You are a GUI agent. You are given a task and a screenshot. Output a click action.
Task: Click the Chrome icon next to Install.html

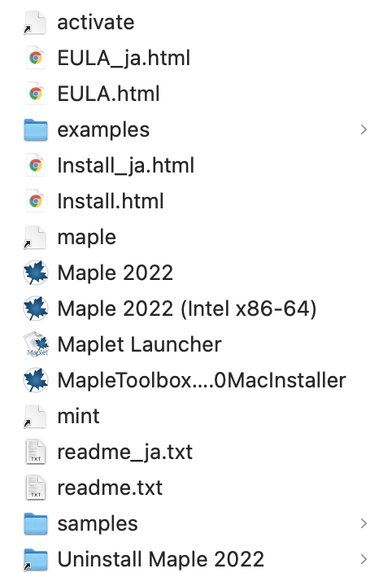(36, 201)
